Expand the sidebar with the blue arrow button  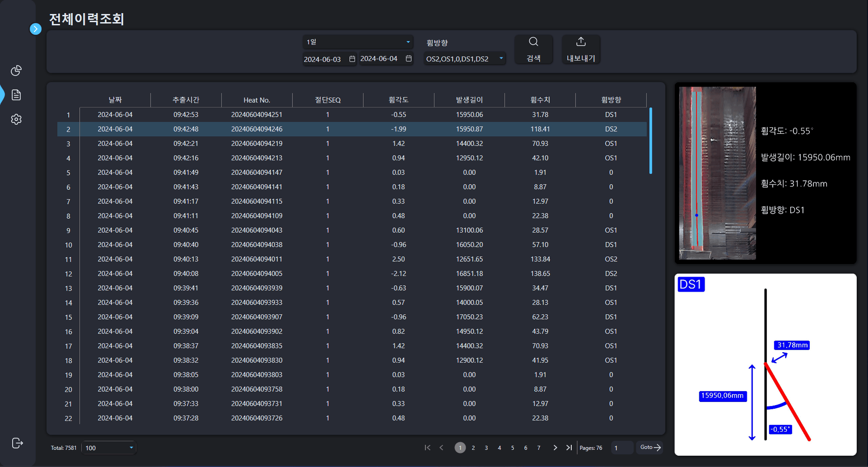[x=36, y=29]
